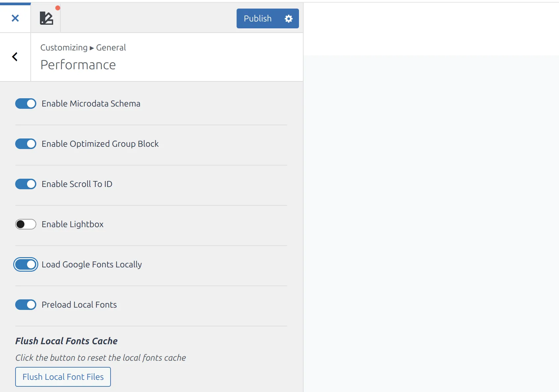The height and width of the screenshot is (392, 559).
Task: Click the red update notification badge
Action: [x=58, y=8]
